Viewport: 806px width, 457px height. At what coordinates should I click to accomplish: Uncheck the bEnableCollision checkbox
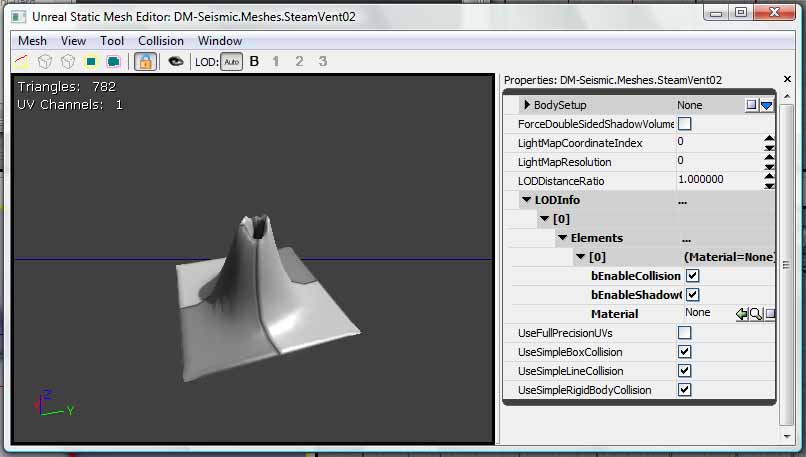tap(692, 276)
